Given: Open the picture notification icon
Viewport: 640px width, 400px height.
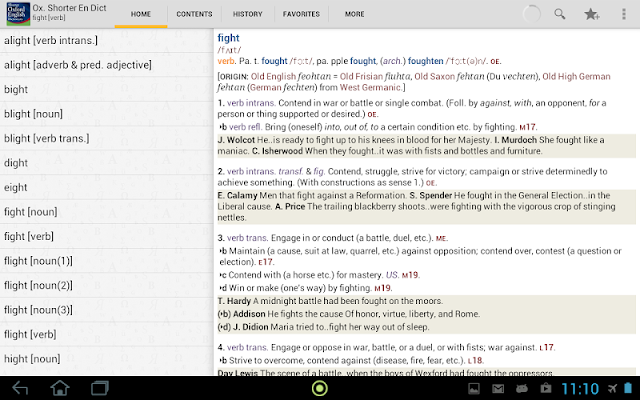Looking at the screenshot, I should [474, 389].
